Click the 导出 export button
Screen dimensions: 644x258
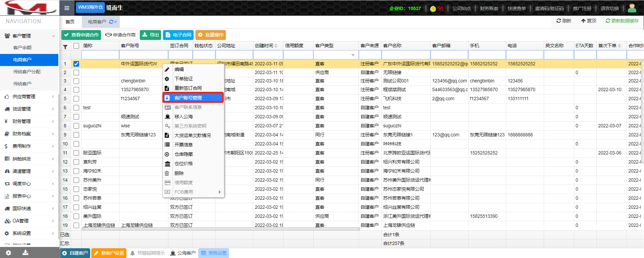150,35
